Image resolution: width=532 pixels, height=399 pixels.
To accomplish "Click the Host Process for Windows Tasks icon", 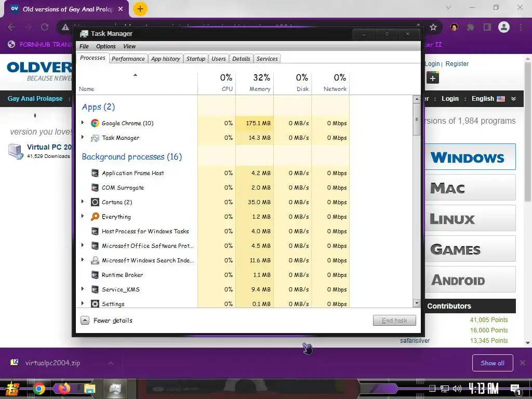I will (x=95, y=231).
